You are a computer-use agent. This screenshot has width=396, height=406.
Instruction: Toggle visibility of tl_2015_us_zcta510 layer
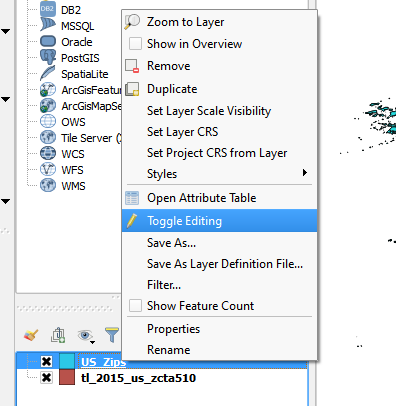click(x=46, y=378)
